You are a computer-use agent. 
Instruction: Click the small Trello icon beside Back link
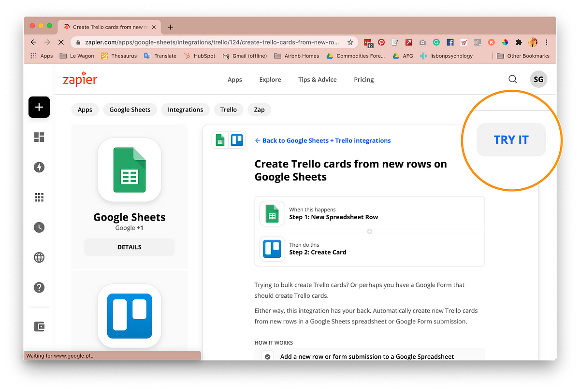tap(237, 140)
